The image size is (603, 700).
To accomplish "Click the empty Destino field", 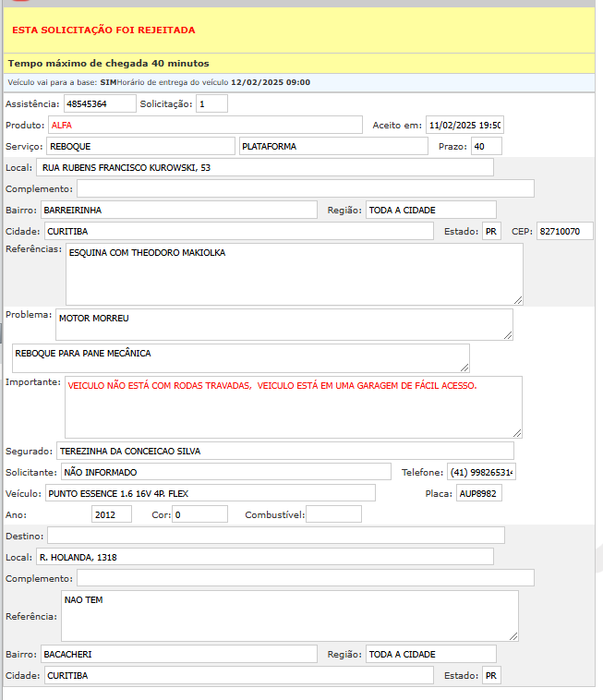I will (x=275, y=536).
